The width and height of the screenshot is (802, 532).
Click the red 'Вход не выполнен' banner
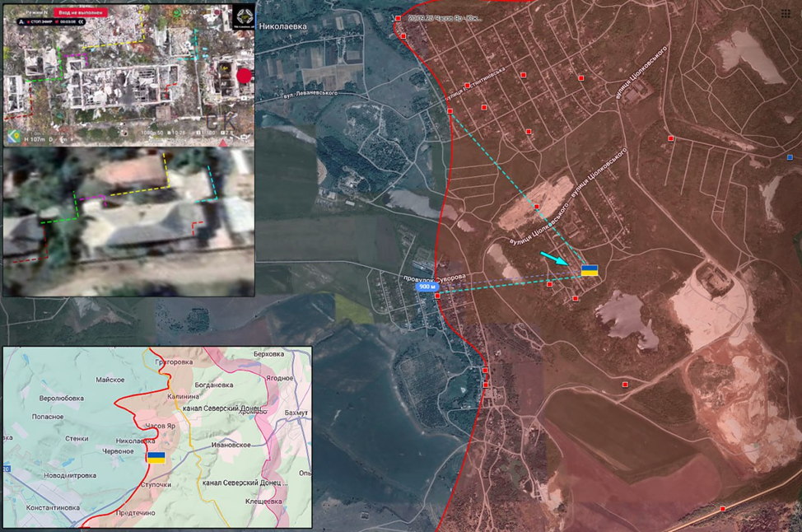pos(81,14)
